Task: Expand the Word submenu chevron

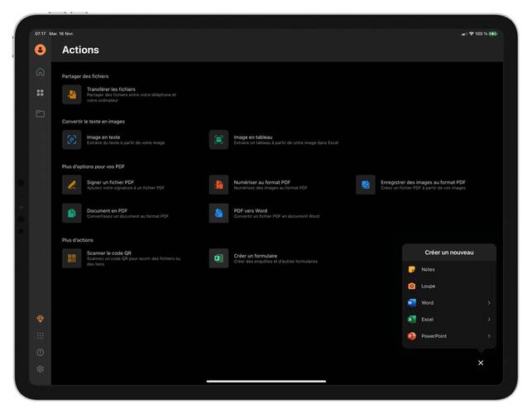Action: [x=489, y=302]
